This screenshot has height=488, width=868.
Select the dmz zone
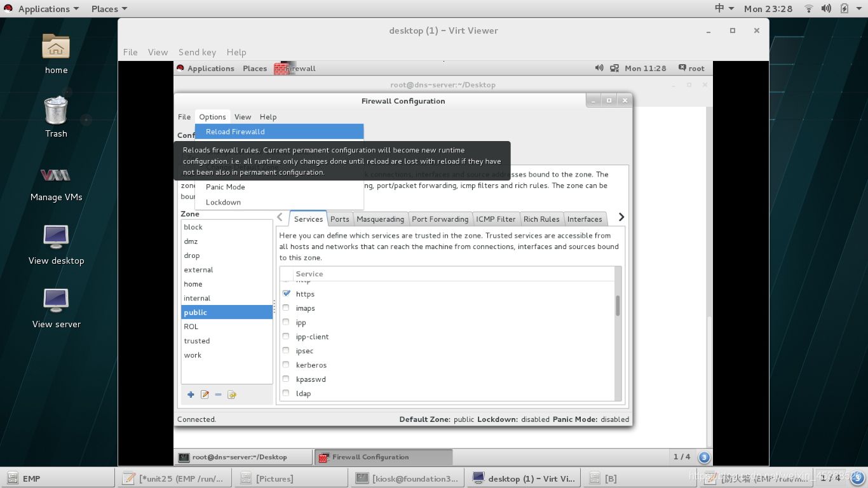click(x=227, y=241)
